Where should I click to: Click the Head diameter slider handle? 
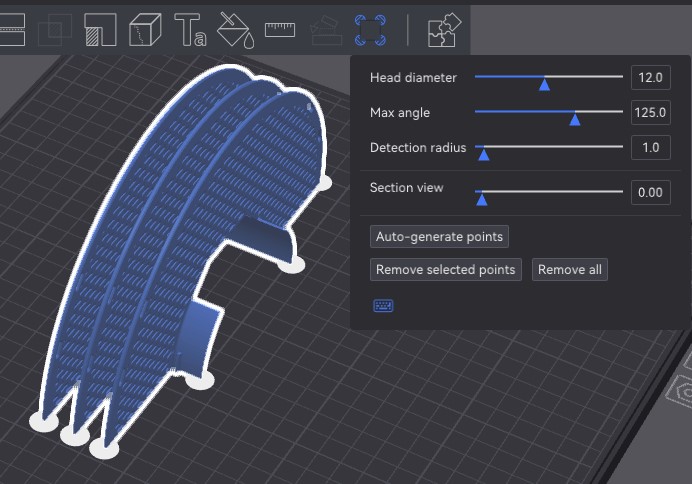544,84
